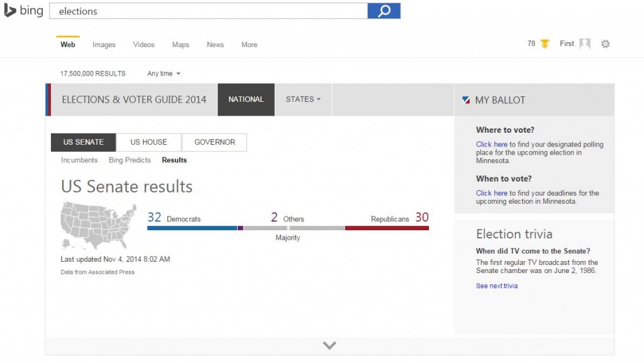Switch to the GOVERNOR tab
644x363 pixels.
click(x=214, y=142)
